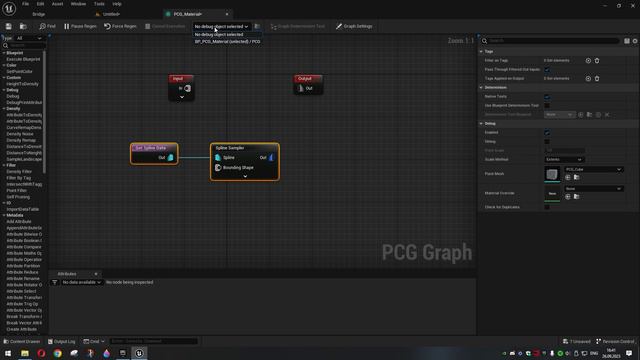
Task: Select Add Attribute in node palette
Action: coord(19,222)
